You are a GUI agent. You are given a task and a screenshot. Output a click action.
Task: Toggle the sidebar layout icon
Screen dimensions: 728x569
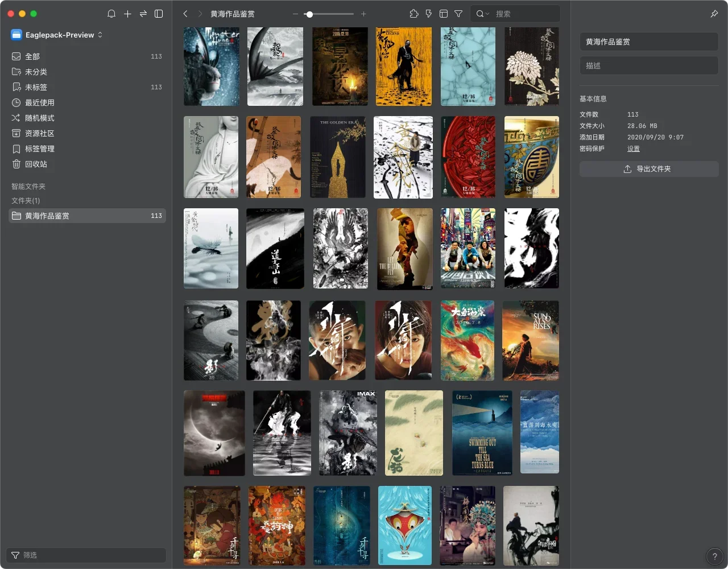coord(159,14)
